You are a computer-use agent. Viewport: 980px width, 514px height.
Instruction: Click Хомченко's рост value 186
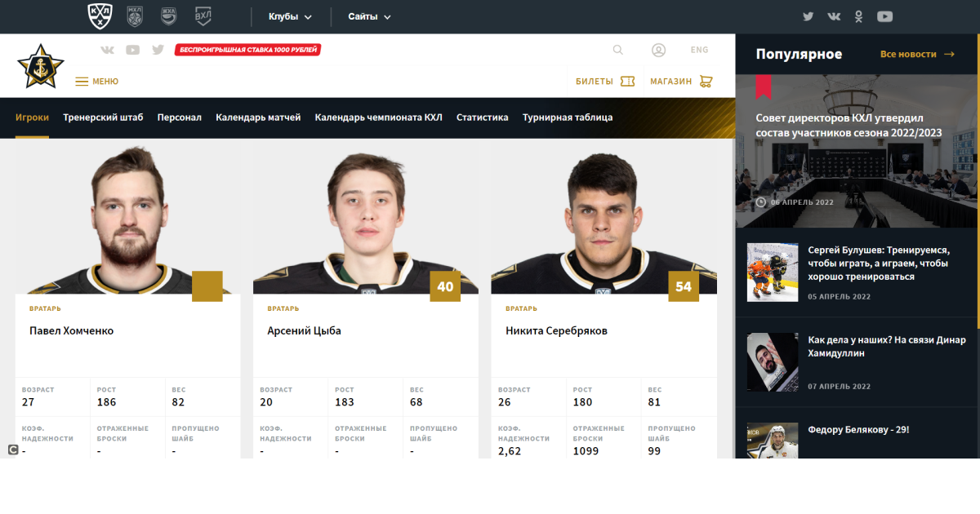pos(106,402)
